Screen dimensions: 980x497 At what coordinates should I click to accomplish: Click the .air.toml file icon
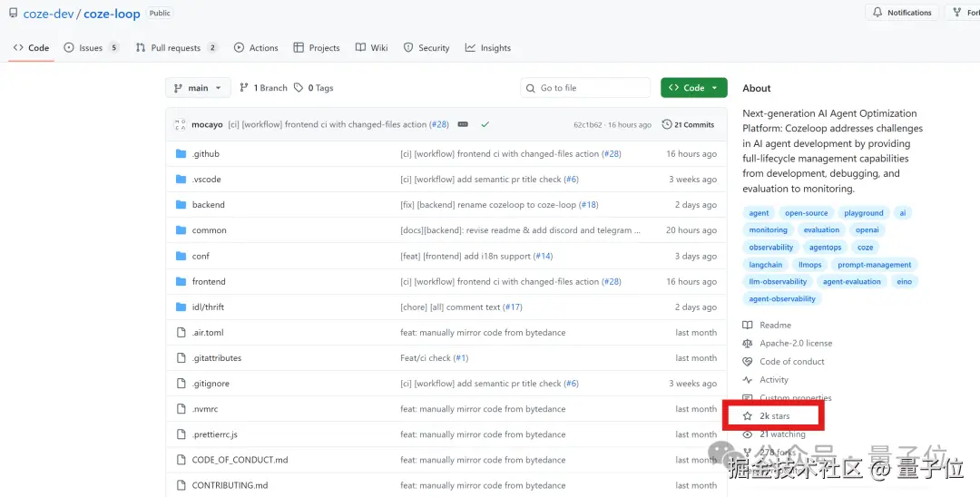point(181,333)
